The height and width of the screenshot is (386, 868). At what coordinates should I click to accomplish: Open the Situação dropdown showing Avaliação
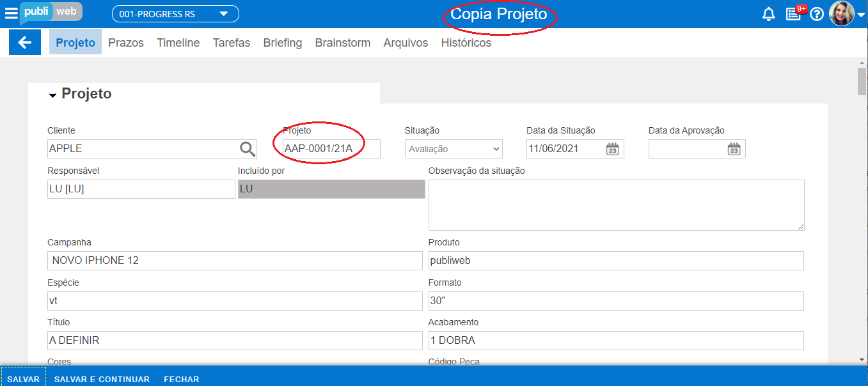click(454, 149)
